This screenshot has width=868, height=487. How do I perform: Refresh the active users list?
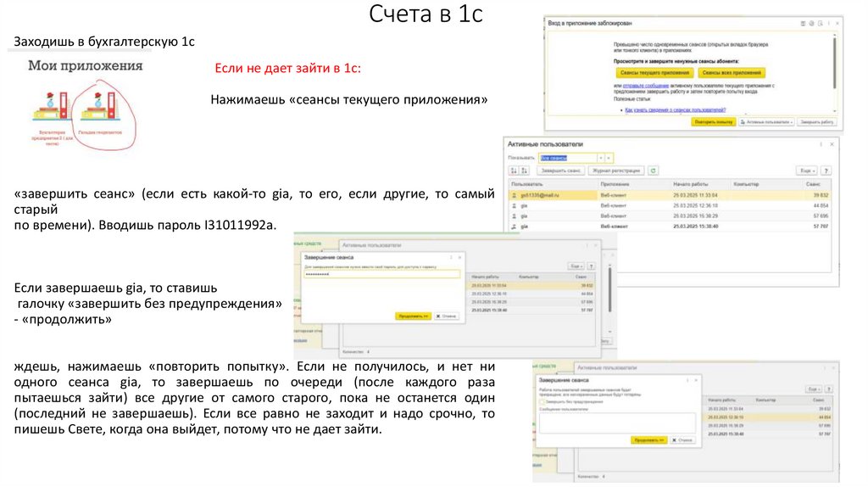coord(654,171)
